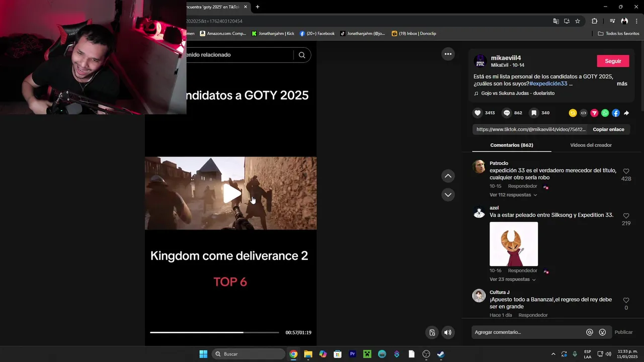Reply to Cultura J's comment via 'Responder'

point(533,315)
